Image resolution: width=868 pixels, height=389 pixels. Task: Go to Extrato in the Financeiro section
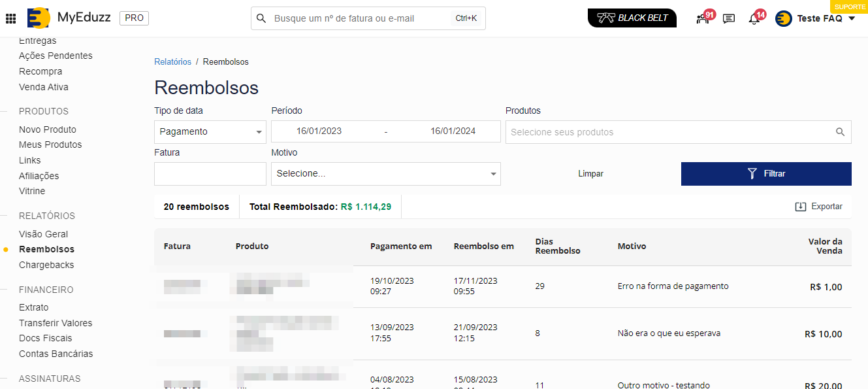[x=34, y=307]
